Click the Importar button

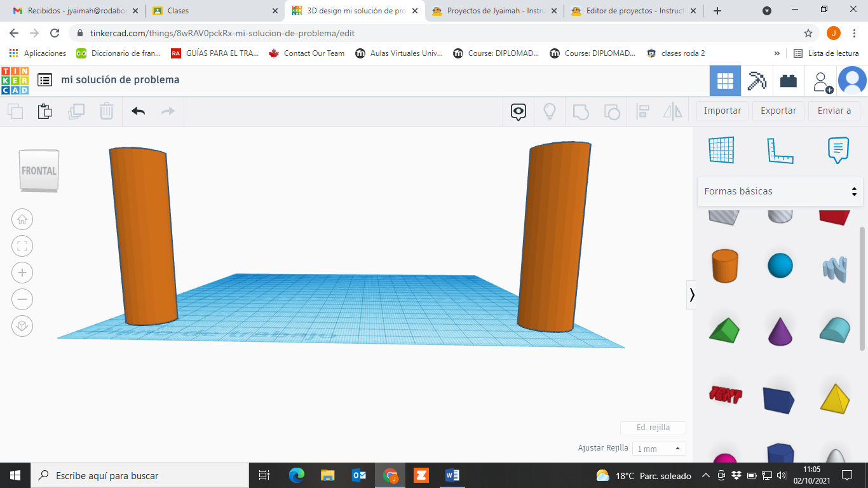click(x=722, y=111)
